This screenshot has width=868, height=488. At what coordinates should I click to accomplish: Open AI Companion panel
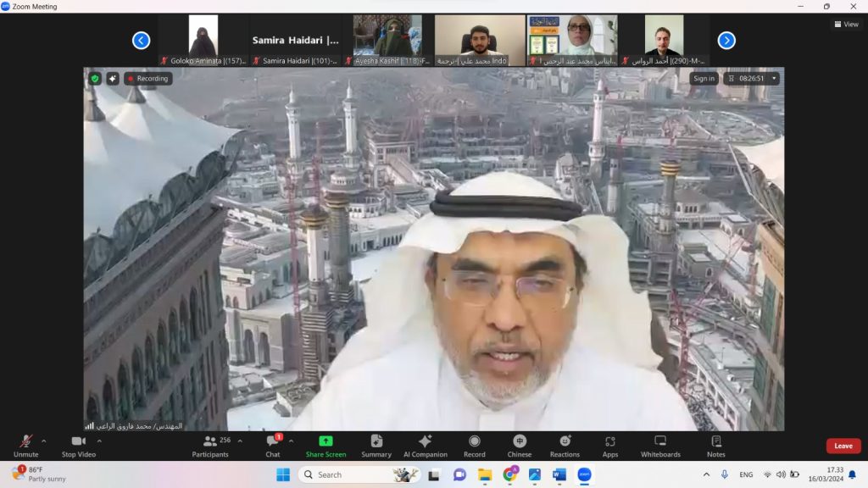[x=425, y=446]
